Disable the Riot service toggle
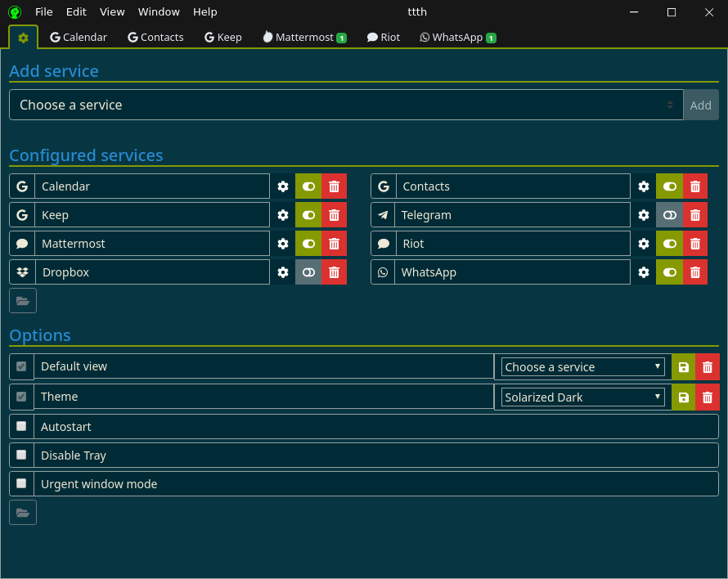Viewport: 728px width, 579px height. click(x=669, y=244)
